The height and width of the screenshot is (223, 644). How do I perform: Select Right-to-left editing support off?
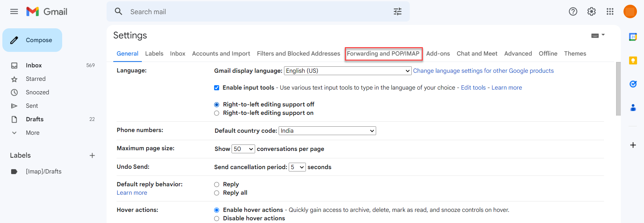[x=217, y=105]
